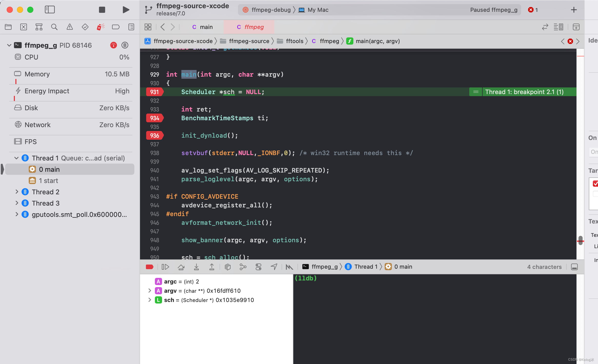Pause the process from the debug navigator
Image resolution: width=598 pixels, height=364 pixels.
pos(125,45)
